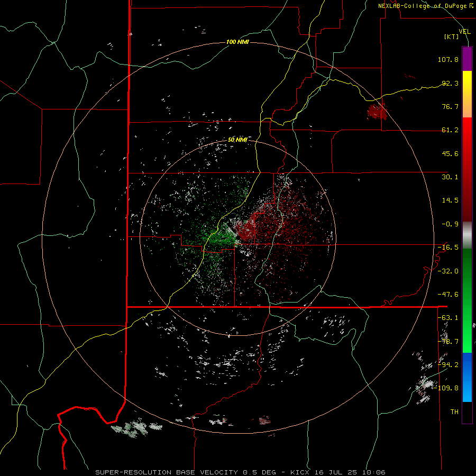
Task: Select the -109.8 velocity scale value
Action: pos(446,388)
